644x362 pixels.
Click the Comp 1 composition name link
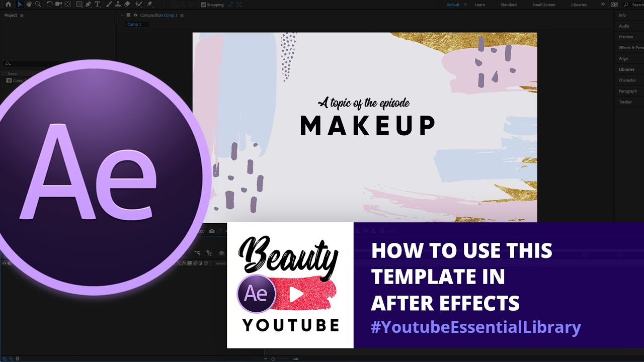pos(170,15)
